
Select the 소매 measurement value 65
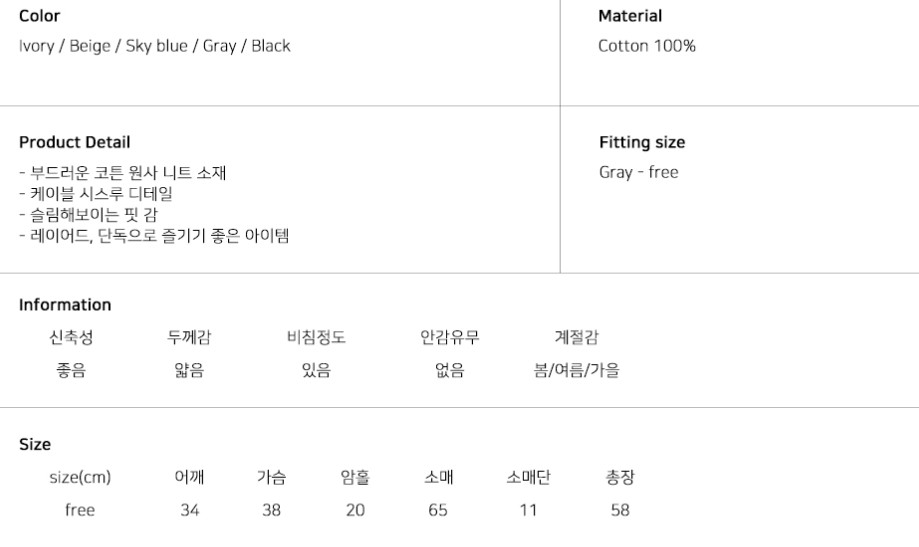(440, 511)
